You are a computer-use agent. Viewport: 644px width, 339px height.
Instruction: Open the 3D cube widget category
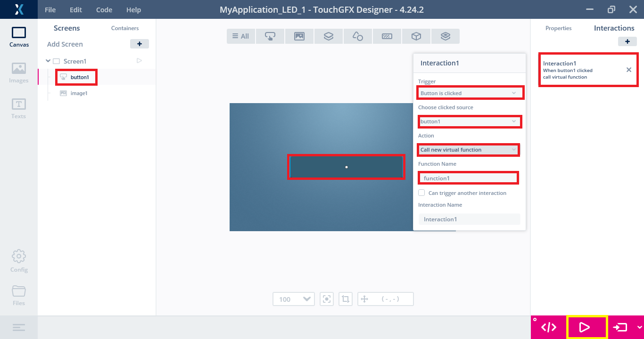416,36
